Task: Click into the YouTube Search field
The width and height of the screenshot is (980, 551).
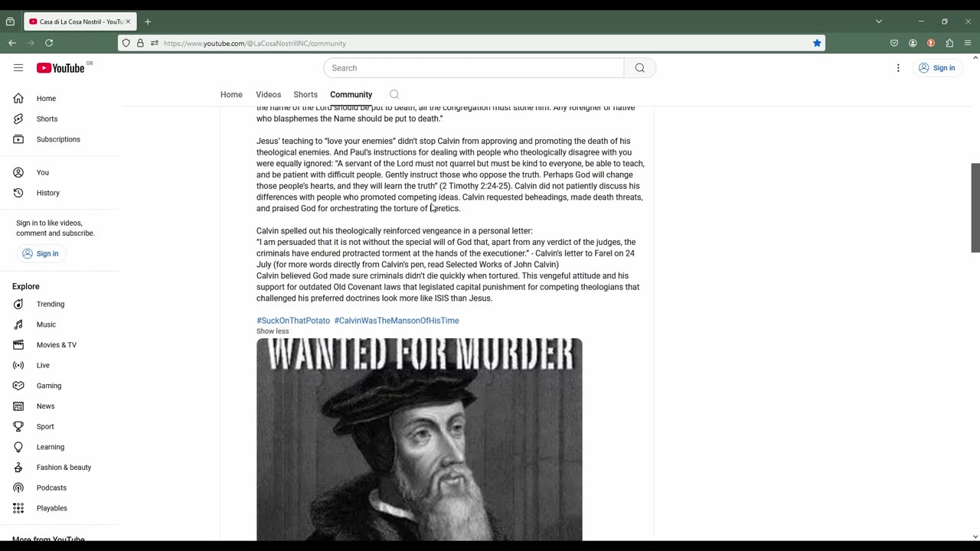Action: click(x=474, y=68)
